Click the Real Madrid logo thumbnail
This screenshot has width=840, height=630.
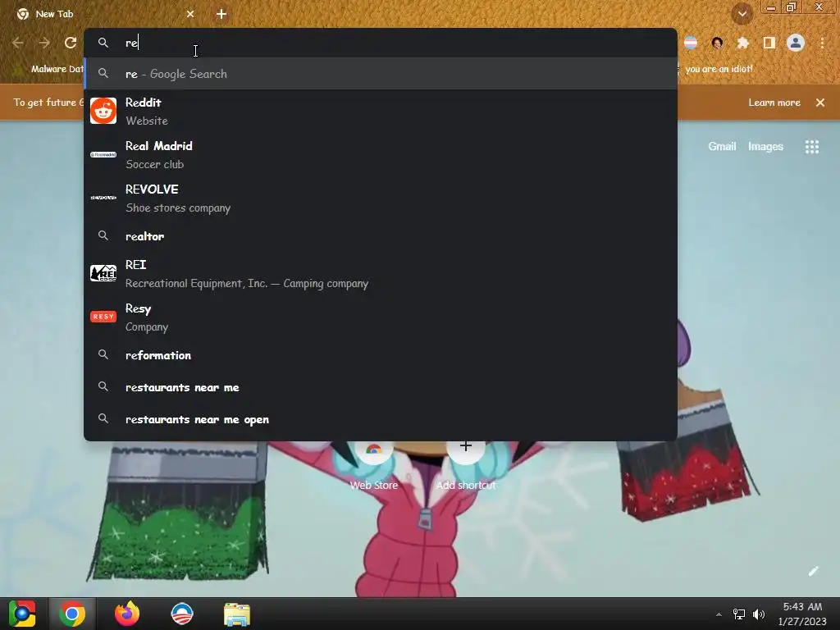tap(103, 154)
